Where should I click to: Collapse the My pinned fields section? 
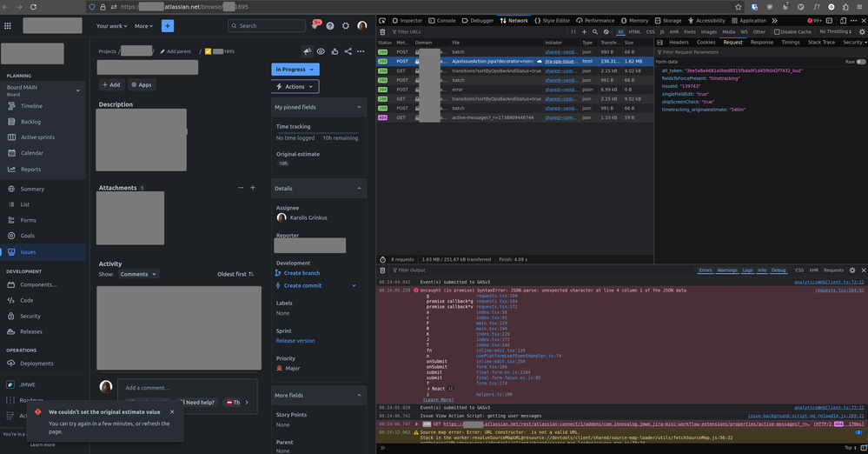coord(360,106)
